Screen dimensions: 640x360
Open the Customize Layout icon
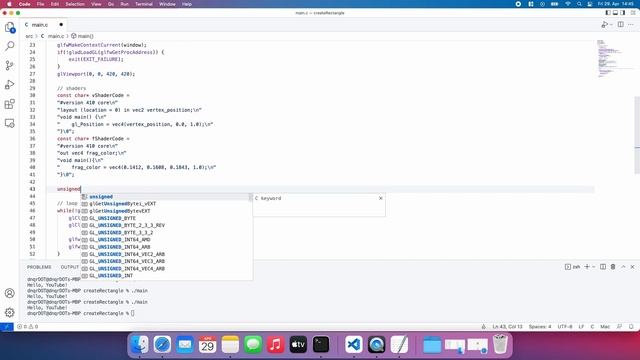(x=633, y=13)
